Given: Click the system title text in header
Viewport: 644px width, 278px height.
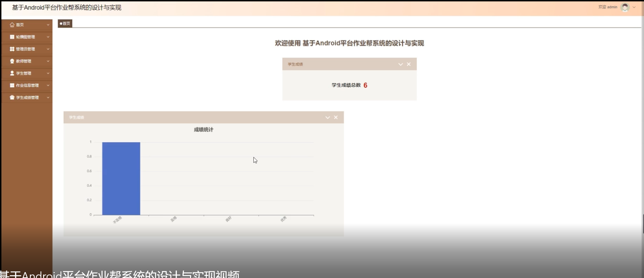Looking at the screenshot, I should 67,8.
